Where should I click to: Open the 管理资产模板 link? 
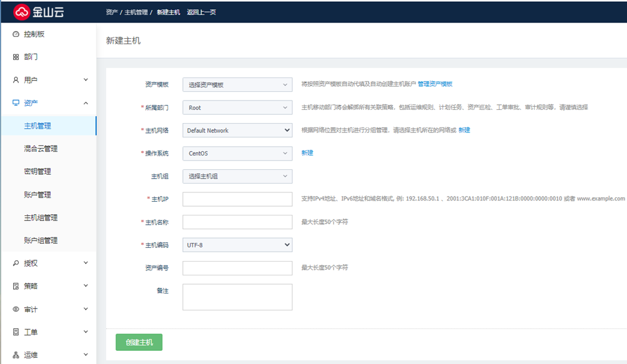click(x=435, y=84)
